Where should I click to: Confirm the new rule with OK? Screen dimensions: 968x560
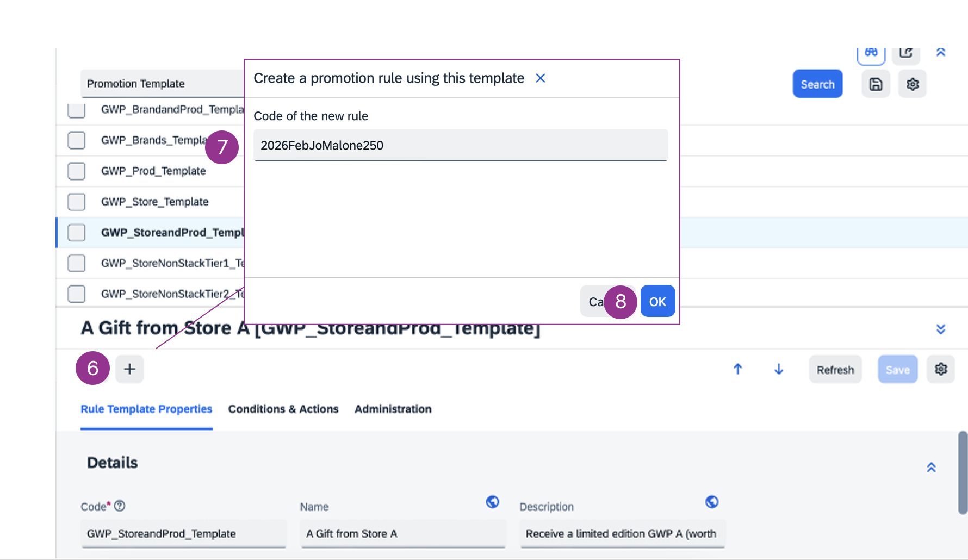point(657,302)
